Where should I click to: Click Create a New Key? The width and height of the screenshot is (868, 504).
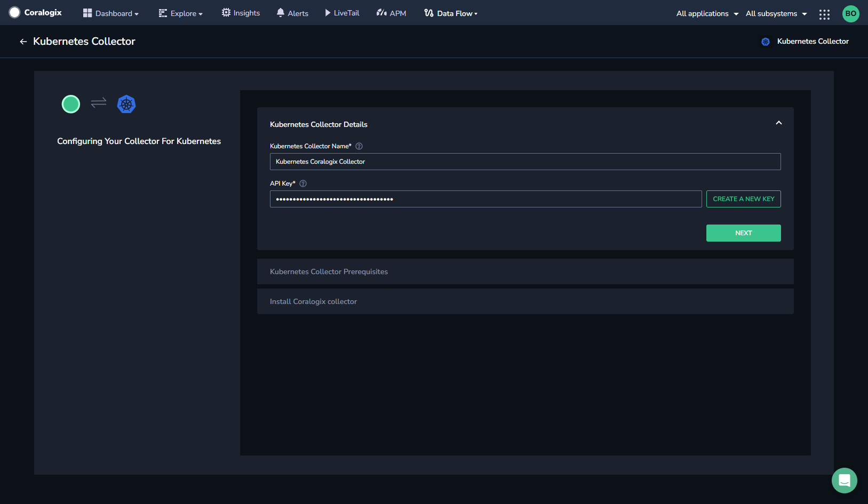743,199
